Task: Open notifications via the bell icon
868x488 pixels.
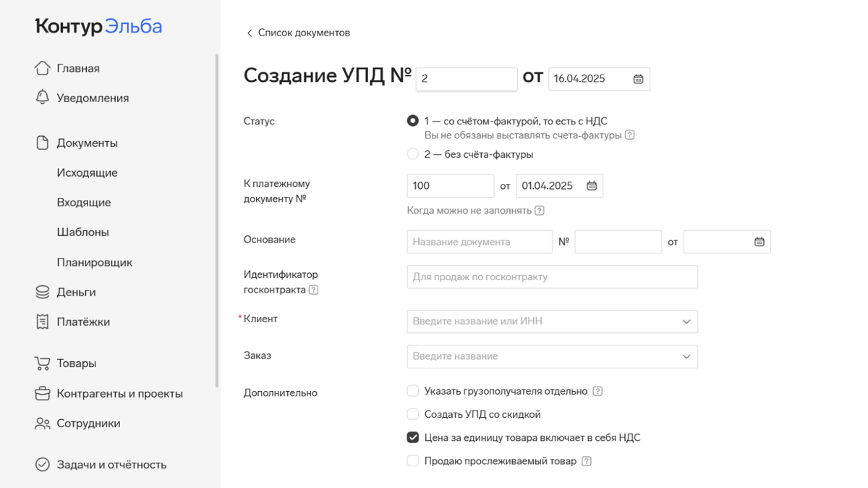Action: coord(42,97)
